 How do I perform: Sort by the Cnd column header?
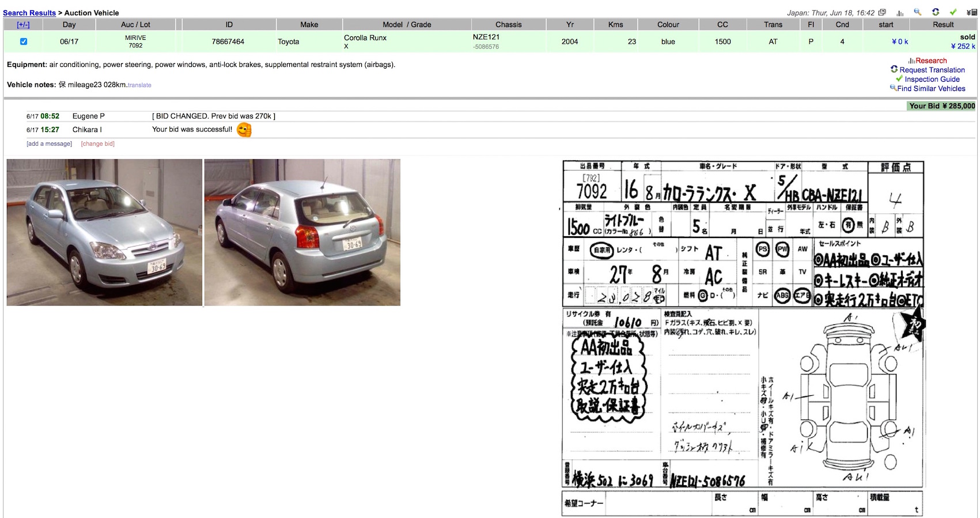pos(842,25)
